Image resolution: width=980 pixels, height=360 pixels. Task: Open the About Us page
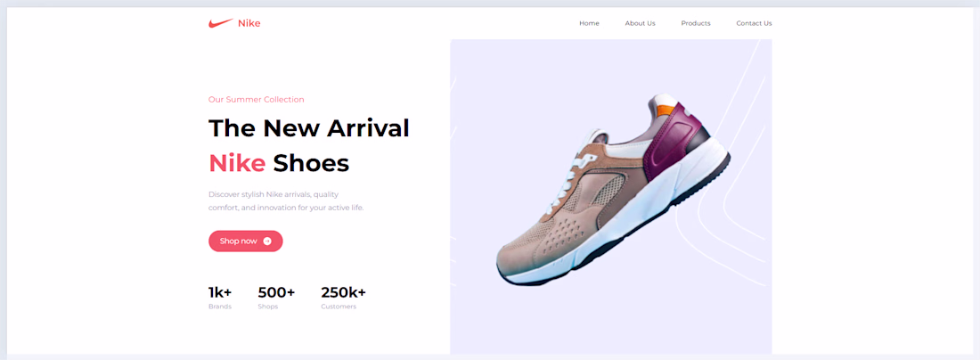click(640, 23)
